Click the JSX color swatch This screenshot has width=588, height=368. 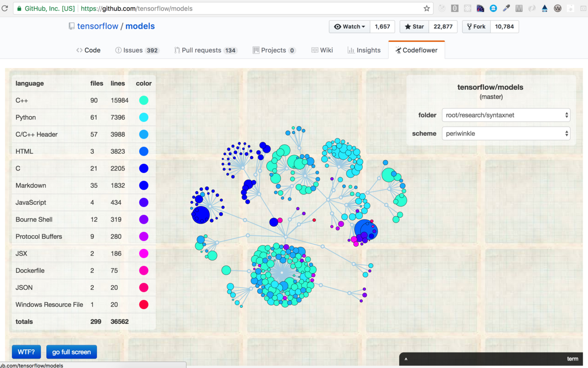[144, 253]
